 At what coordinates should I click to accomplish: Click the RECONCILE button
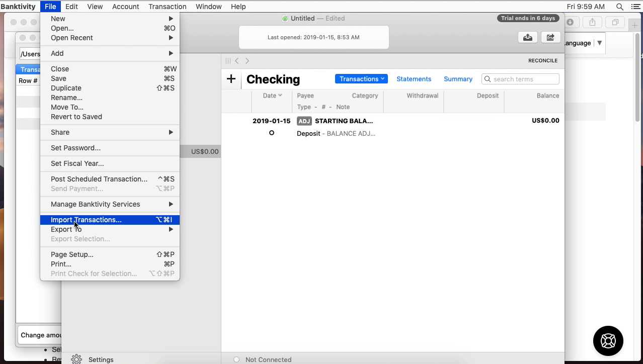click(x=543, y=60)
